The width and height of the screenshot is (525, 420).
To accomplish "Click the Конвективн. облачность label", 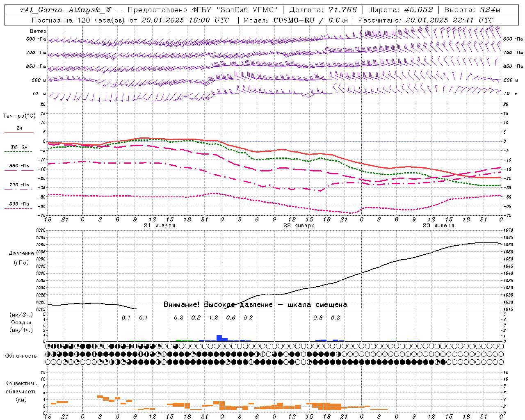I will [x=21, y=392].
